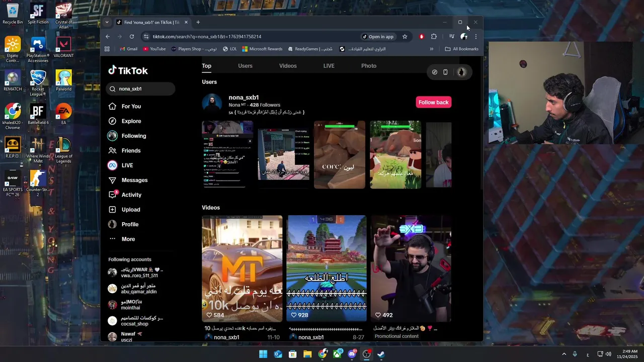Open Chrome apps grid icon
Viewport: 644px width, 362px height.
tap(107, 49)
